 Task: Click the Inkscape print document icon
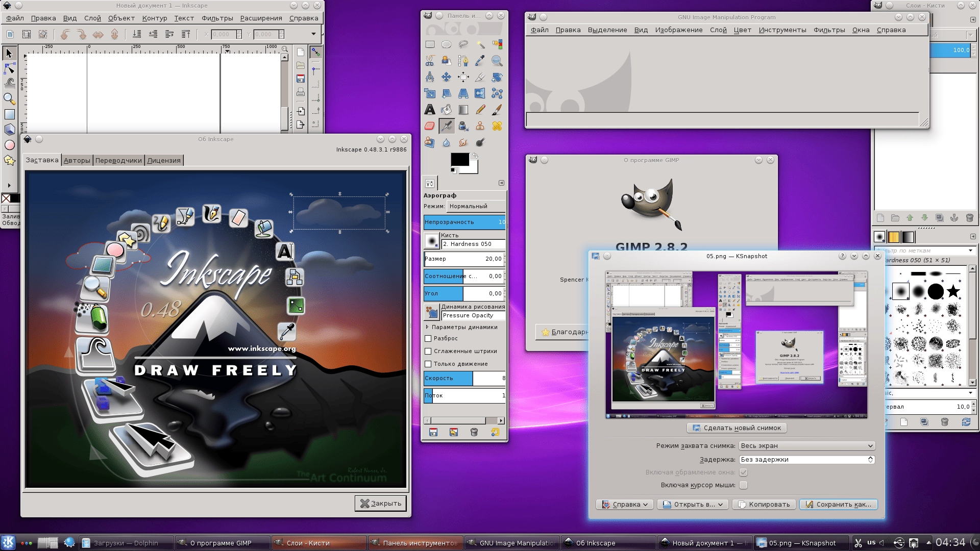click(301, 92)
